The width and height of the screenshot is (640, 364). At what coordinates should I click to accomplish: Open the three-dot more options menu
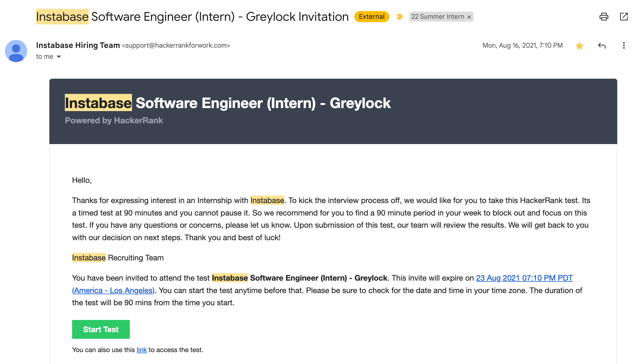coord(624,46)
